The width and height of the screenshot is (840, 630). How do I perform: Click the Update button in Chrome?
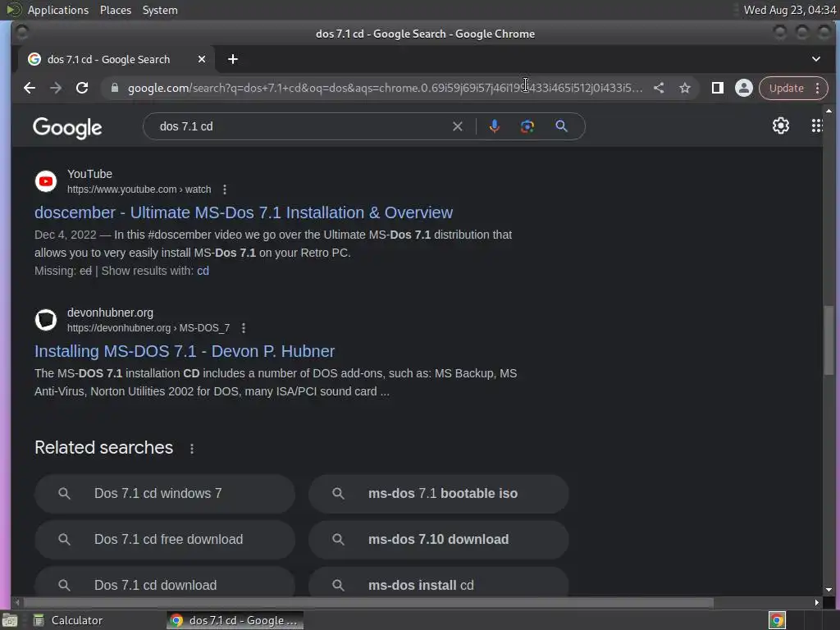coord(787,88)
